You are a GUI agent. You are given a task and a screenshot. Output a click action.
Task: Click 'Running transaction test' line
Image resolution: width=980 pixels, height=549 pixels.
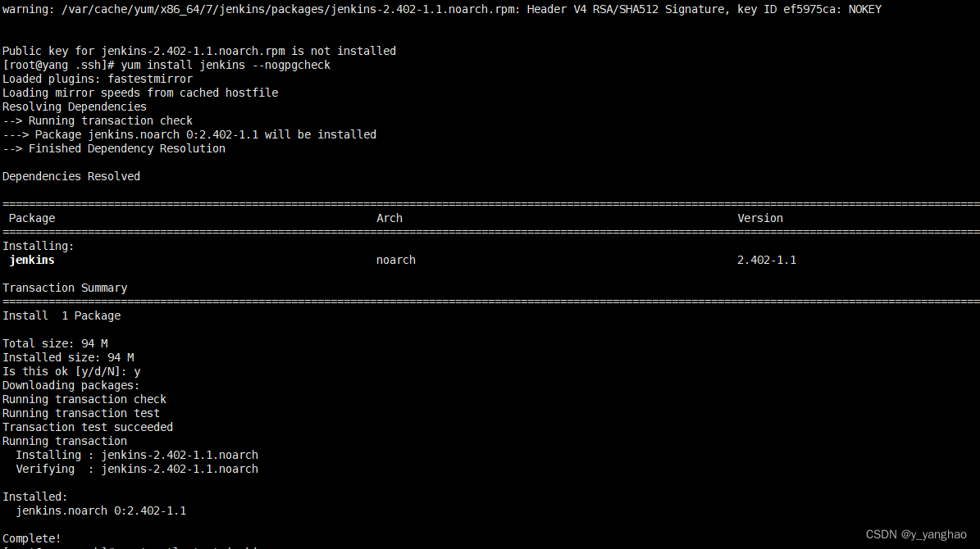pyautogui.click(x=81, y=414)
